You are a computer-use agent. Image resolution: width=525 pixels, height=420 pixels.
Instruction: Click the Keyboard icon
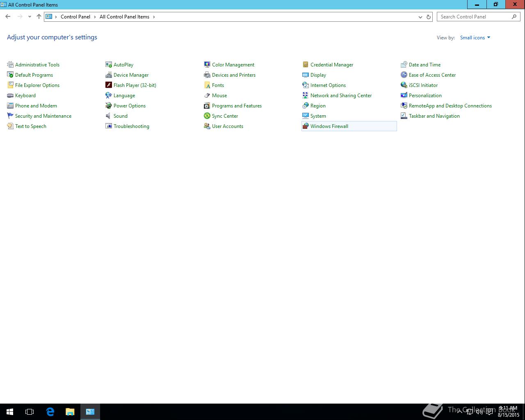point(10,95)
